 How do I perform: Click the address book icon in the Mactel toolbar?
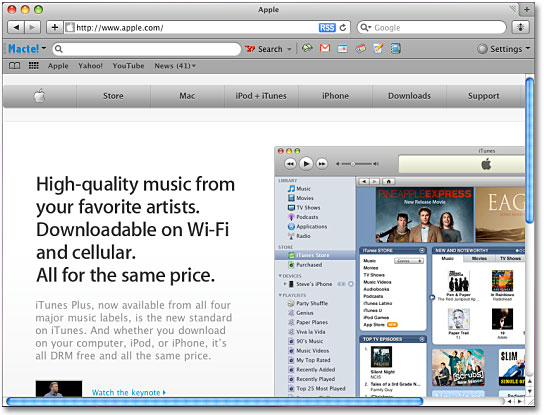tap(396, 48)
